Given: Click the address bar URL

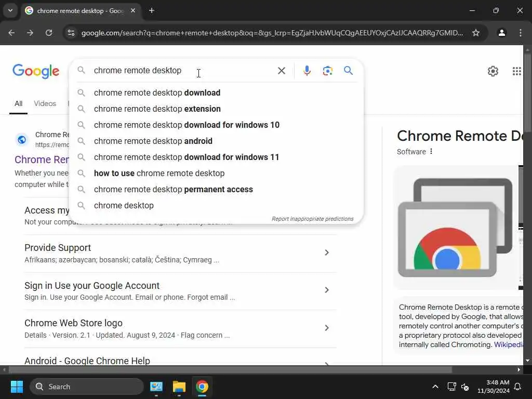Looking at the screenshot, I should point(272,33).
